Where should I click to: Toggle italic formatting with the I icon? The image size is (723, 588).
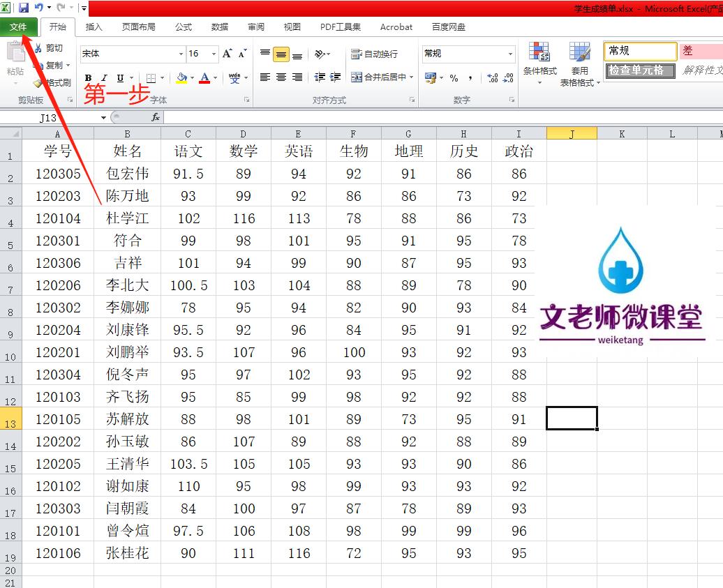(103, 77)
